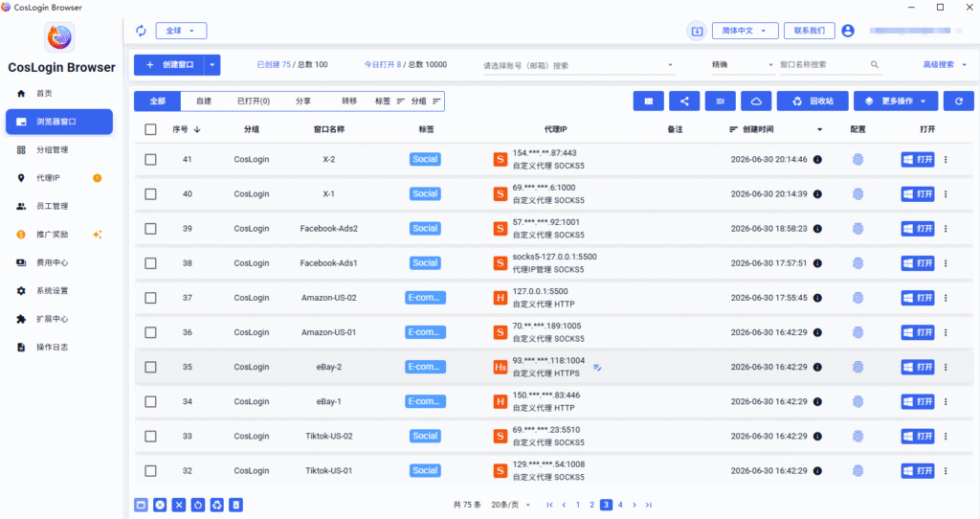Click the search magnifier icon
The height and width of the screenshot is (519, 980).
point(875,64)
